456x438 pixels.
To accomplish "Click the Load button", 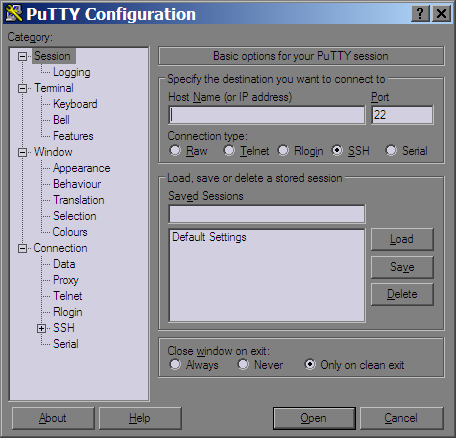I will coord(402,239).
